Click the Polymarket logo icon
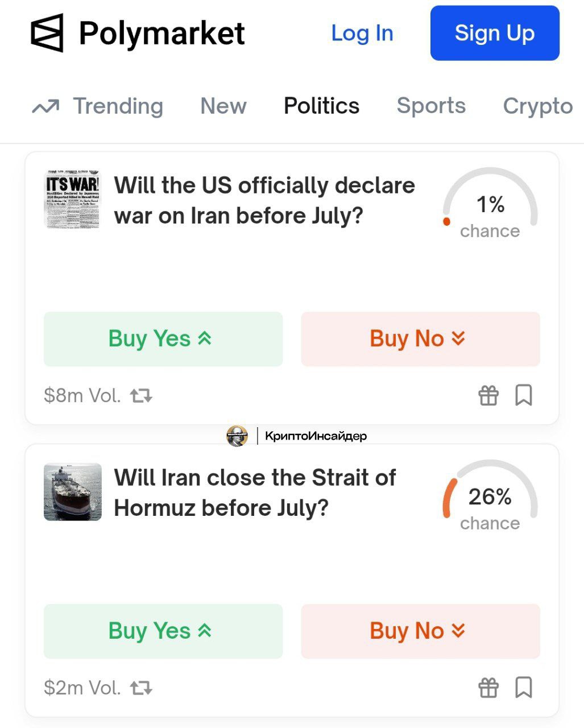Screen dimensions: 584x728 tap(47, 33)
